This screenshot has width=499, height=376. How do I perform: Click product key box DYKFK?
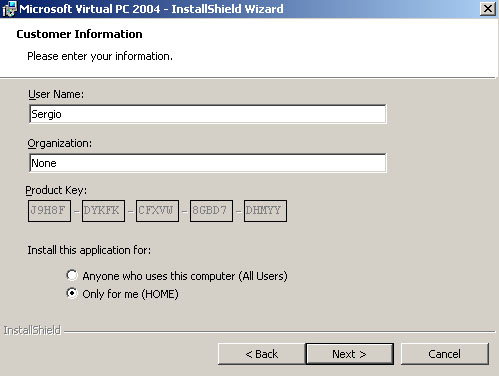coord(103,211)
